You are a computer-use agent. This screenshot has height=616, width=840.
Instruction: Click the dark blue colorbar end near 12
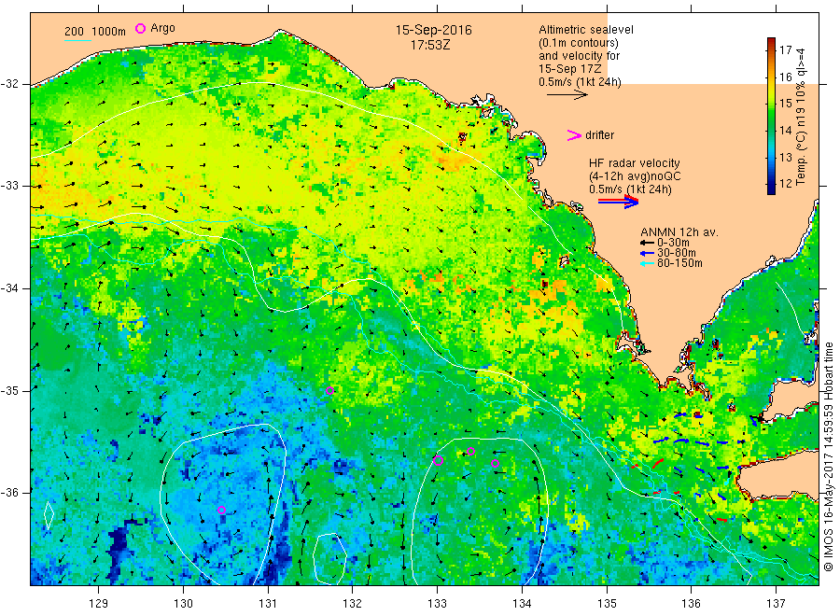click(772, 187)
